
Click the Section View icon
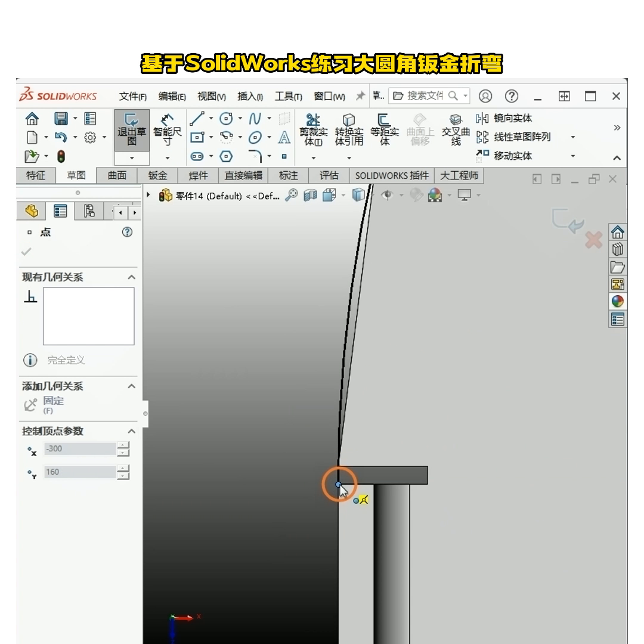[311, 195]
